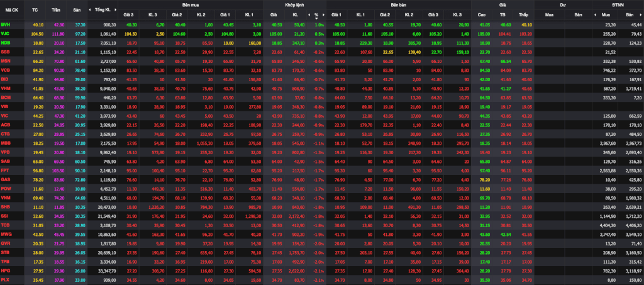Screen dimensions: 644x285
Task: Open the BCM stock symbol
Action: [6, 97]
